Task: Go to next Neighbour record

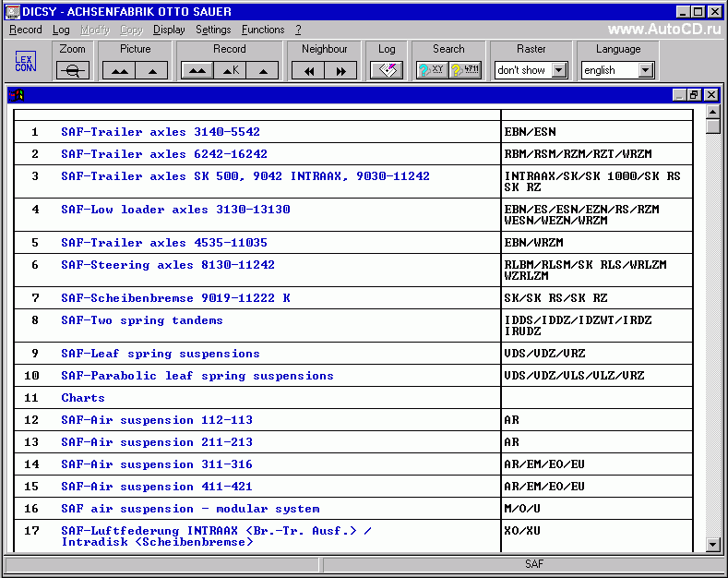Action: coord(340,70)
